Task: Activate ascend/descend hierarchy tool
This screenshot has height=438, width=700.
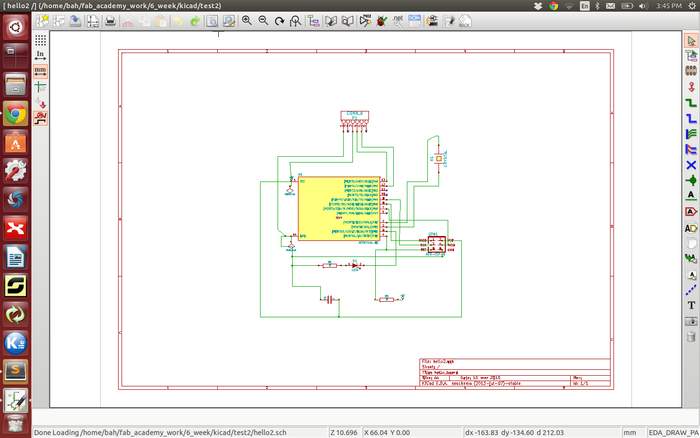Action: click(x=691, y=56)
